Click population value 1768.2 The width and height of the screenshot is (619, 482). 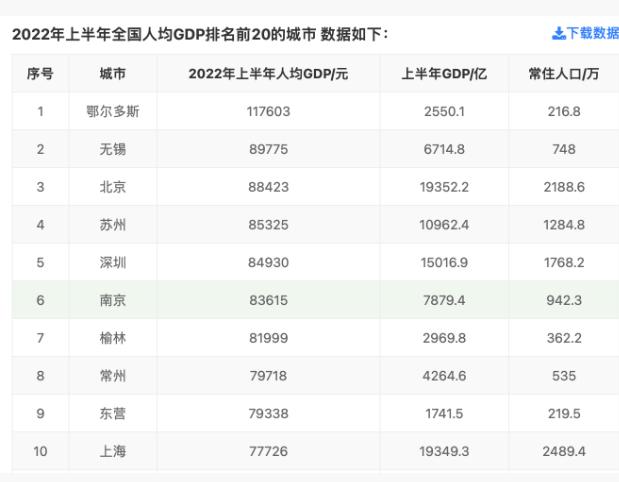tap(564, 263)
